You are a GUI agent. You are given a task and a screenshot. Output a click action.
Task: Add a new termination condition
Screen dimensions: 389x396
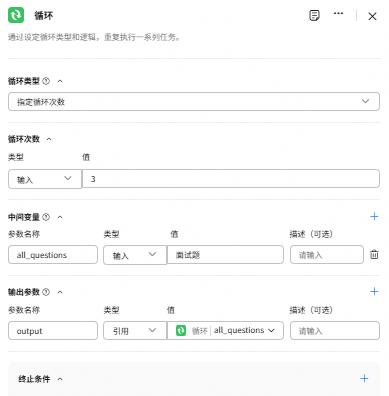(x=364, y=378)
